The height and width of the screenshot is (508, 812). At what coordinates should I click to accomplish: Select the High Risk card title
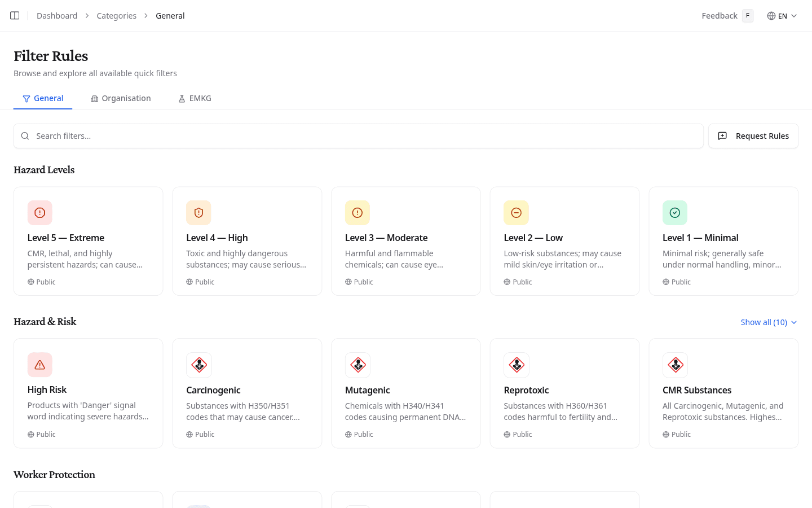click(x=47, y=389)
